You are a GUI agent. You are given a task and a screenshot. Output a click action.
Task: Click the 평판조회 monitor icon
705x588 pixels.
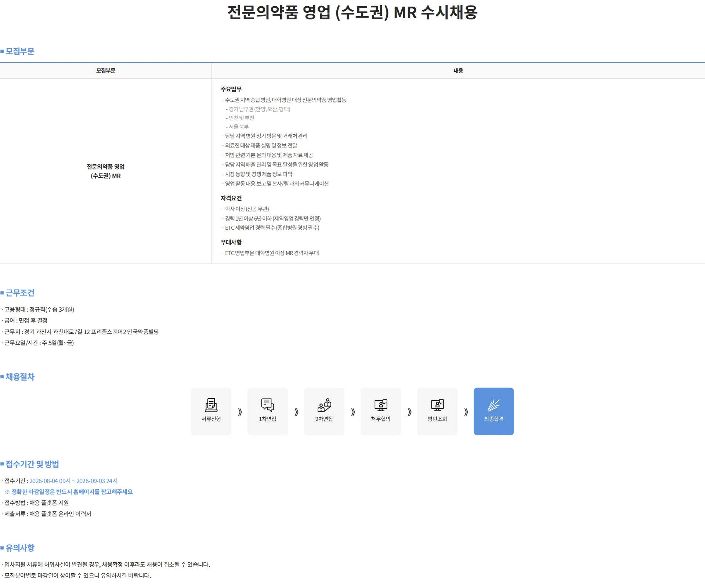[437, 405]
